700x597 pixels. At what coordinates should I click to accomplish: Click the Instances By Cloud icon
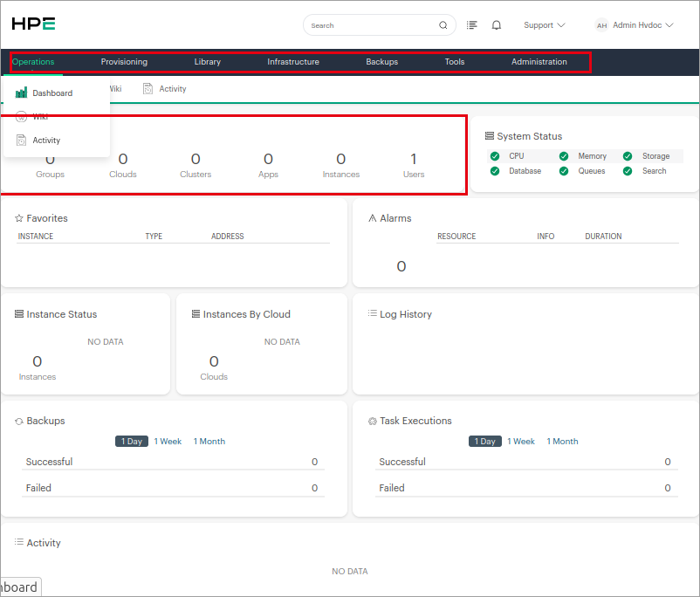[x=196, y=314]
